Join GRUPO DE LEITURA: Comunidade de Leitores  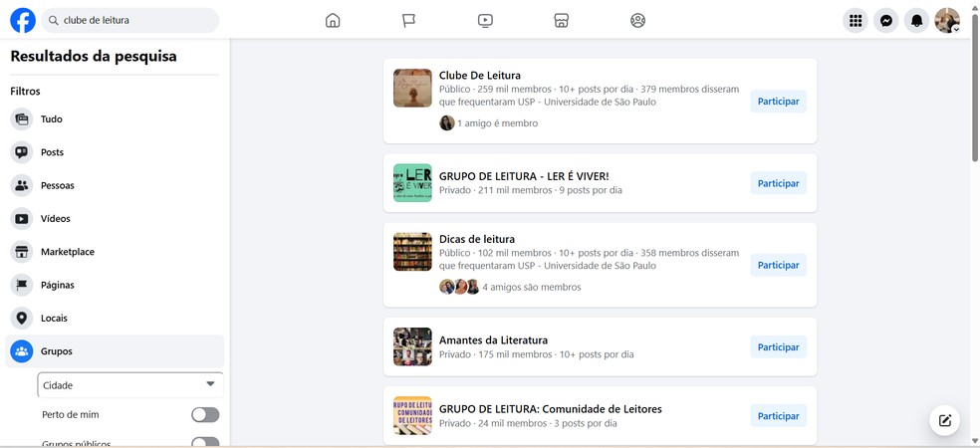(778, 415)
